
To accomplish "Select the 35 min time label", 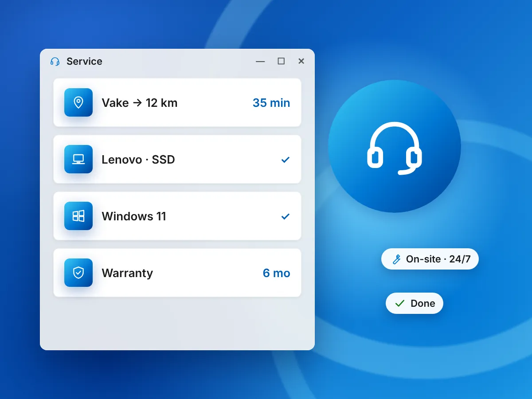I will (271, 103).
